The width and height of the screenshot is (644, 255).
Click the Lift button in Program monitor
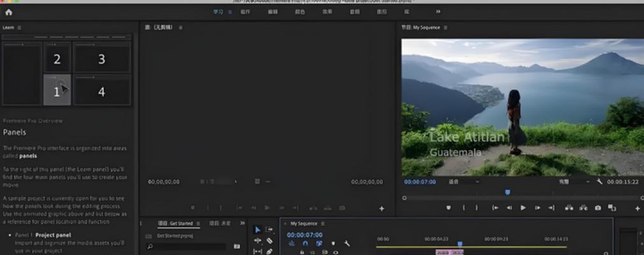point(569,208)
